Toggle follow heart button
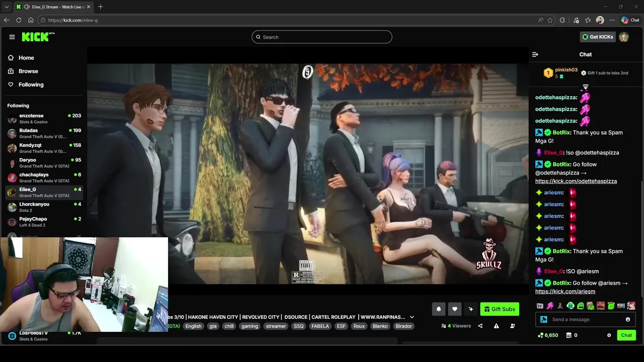 pyautogui.click(x=455, y=309)
